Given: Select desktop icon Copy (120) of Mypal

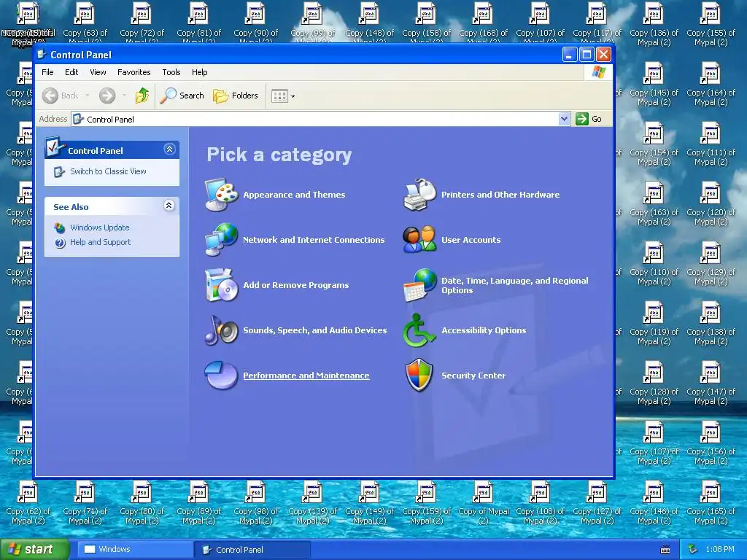Looking at the screenshot, I should 711,204.
